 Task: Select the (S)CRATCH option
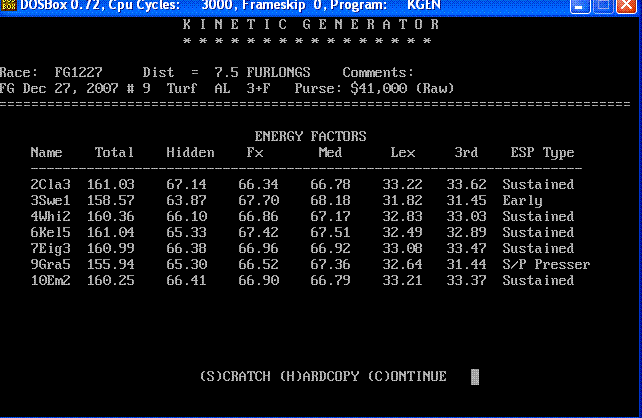coord(235,376)
